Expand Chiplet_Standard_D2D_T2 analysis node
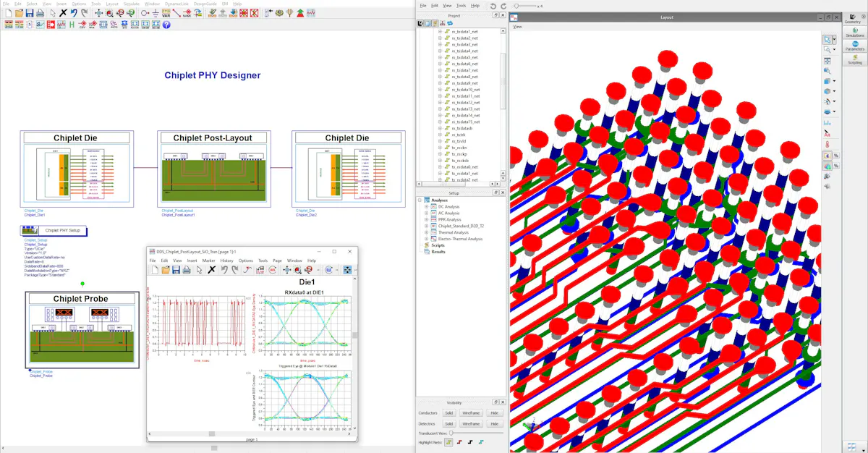This screenshot has width=868, height=453. point(426,226)
